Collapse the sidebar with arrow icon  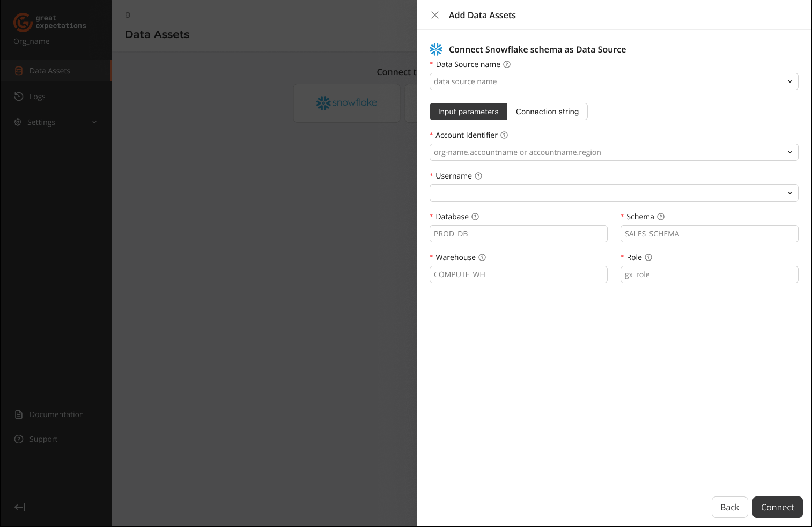pos(20,507)
